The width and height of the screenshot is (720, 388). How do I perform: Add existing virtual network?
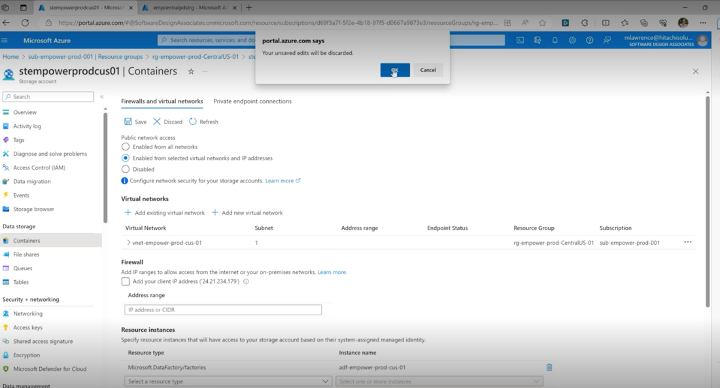click(x=165, y=213)
